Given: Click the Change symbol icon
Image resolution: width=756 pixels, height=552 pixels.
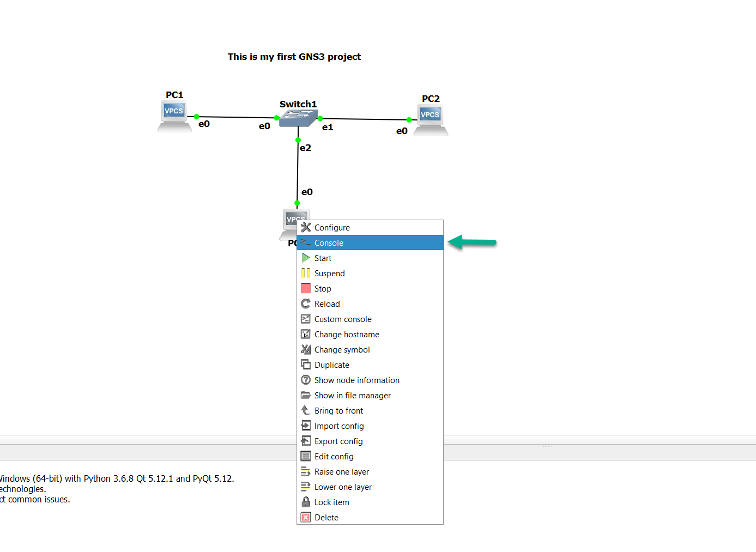Looking at the screenshot, I should (x=306, y=349).
